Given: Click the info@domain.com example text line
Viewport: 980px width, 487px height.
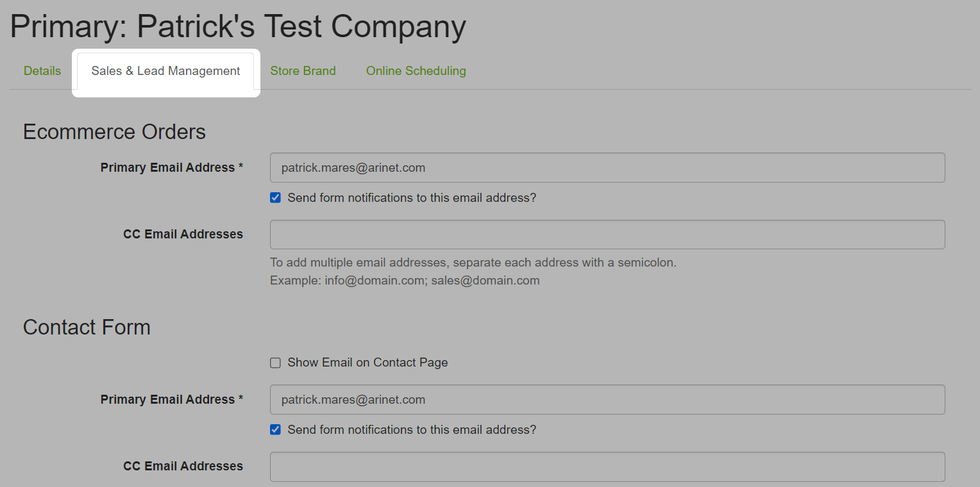Looking at the screenshot, I should coord(405,281).
